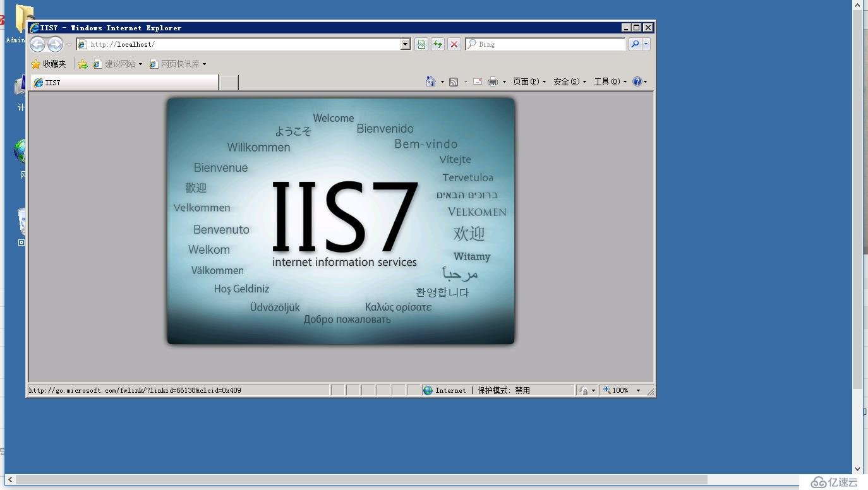Click the outer horizontal scrollbar left arrow
Screen dimensions: 868x490
[x=9, y=480]
